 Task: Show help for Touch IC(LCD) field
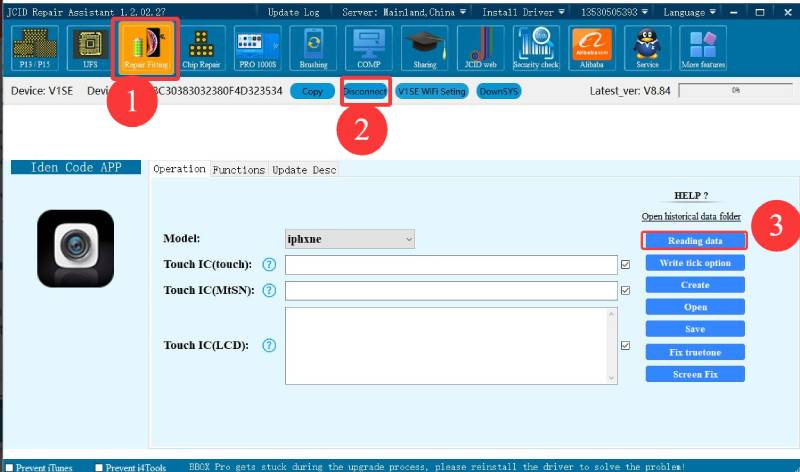(269, 345)
